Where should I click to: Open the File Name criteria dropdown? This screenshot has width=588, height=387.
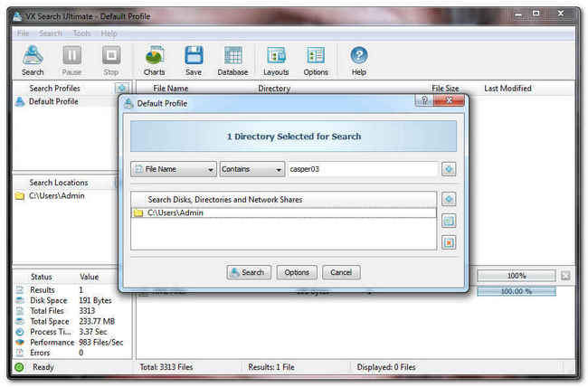tap(174, 169)
